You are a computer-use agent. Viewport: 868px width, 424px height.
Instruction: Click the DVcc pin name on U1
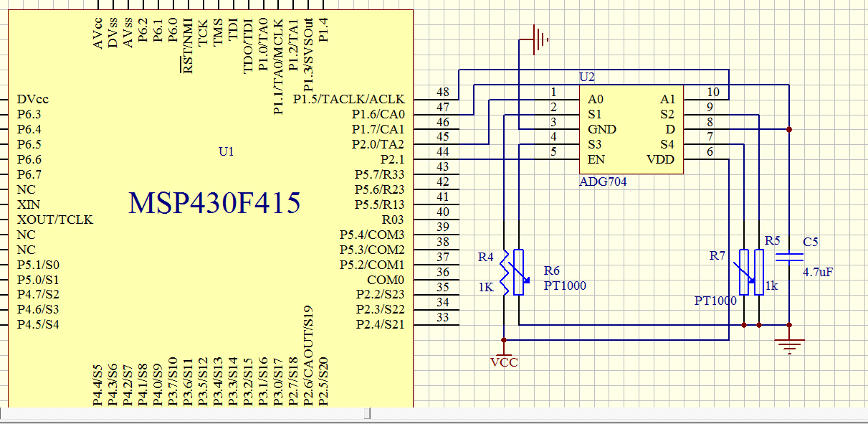(x=33, y=99)
